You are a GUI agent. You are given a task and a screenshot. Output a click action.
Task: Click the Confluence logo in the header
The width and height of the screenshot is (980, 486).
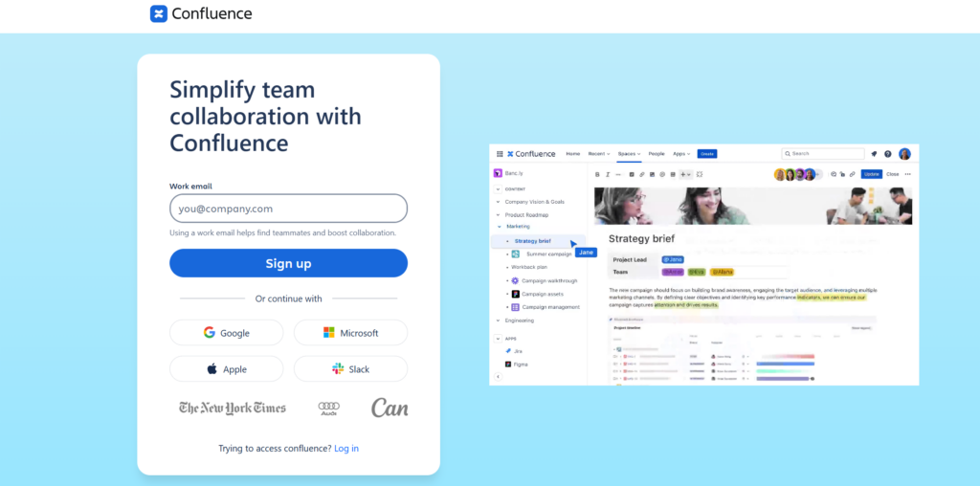[201, 13]
